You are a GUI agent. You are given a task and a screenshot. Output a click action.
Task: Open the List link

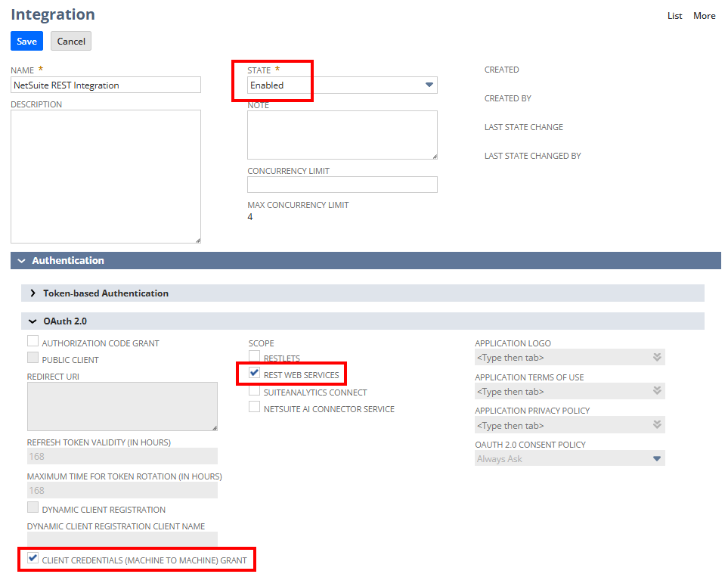pos(674,16)
